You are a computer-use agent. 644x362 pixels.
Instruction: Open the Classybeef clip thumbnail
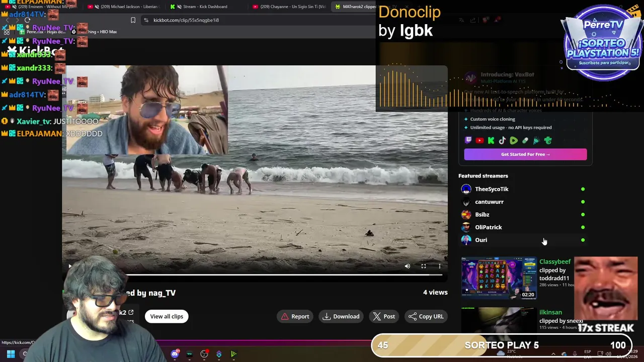point(499,278)
